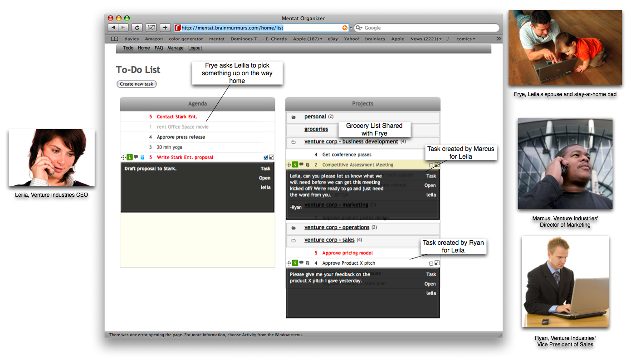
Task: Open green info icon for Write Stark Ent. proposal
Action: (129, 157)
